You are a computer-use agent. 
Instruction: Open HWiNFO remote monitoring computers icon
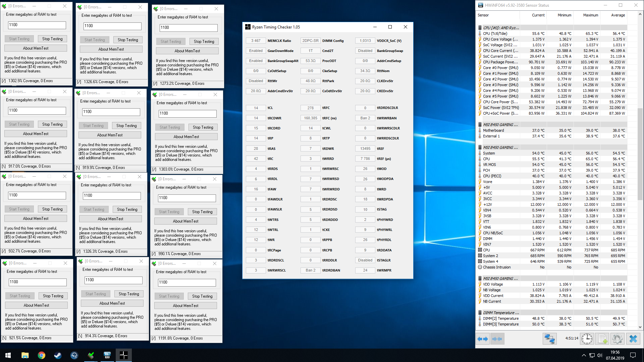tap(549, 339)
